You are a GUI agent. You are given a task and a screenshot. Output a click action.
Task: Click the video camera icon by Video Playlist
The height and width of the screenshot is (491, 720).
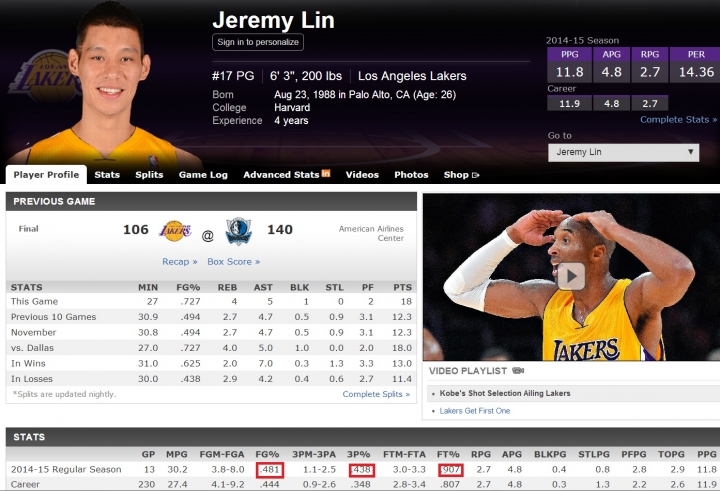518,371
